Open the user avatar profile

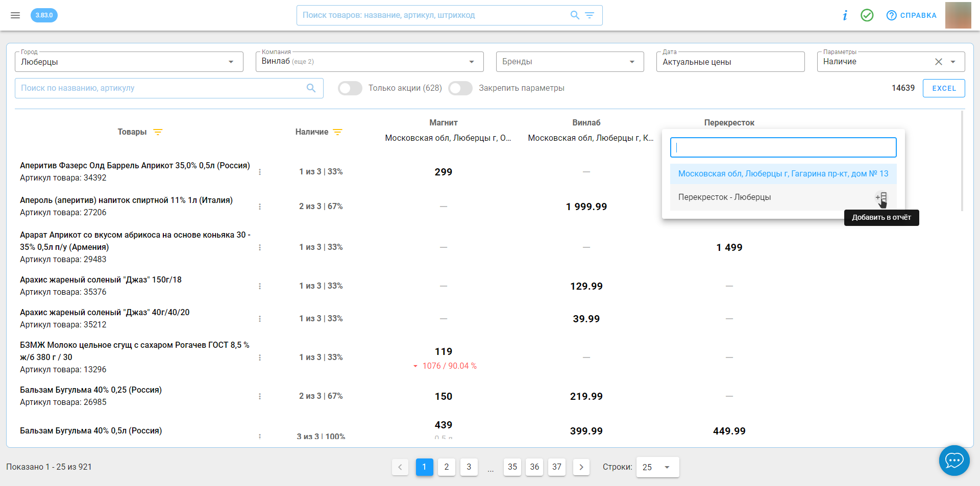(958, 15)
